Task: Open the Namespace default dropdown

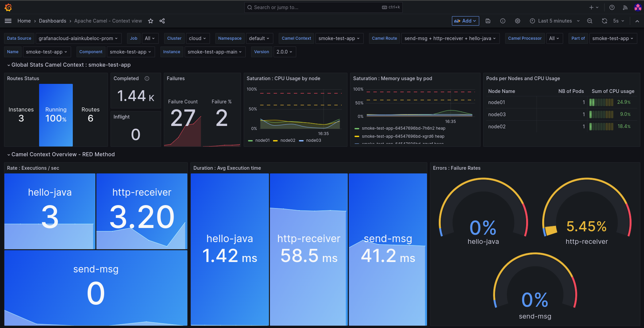Action: click(x=259, y=38)
